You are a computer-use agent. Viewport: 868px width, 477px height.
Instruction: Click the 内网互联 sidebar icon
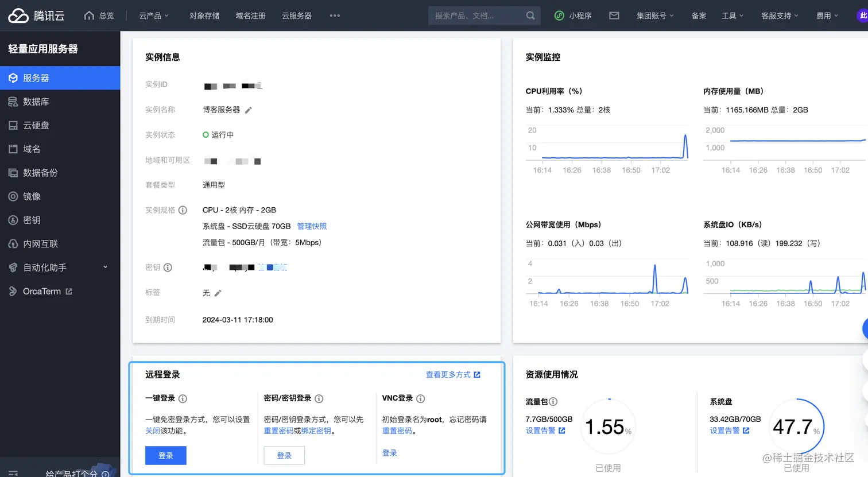pyautogui.click(x=13, y=244)
